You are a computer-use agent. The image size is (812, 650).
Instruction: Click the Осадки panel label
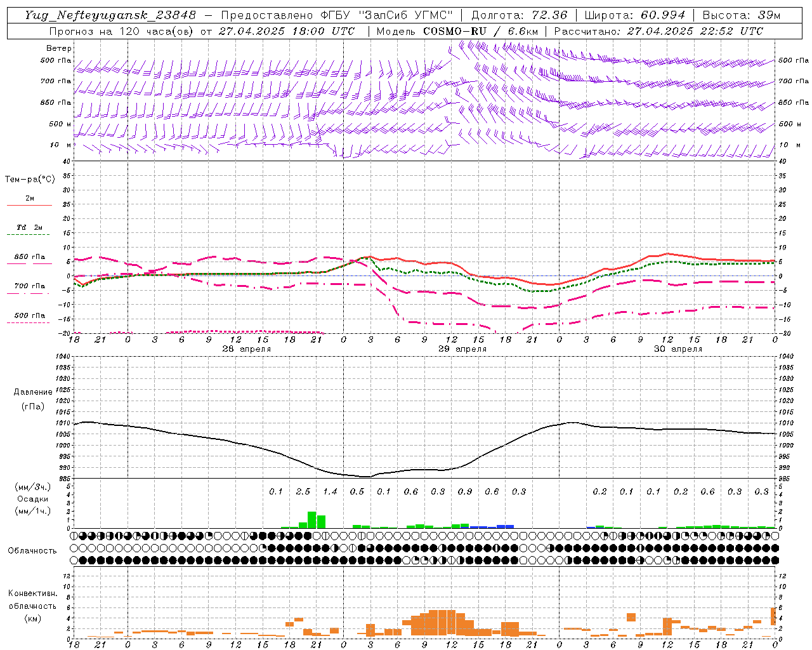coord(33,499)
